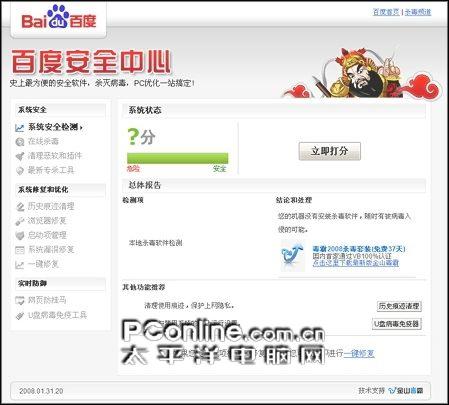Open 系统安全检测 chart icon in sidebar
Image resolution: width=449 pixels, height=405 pixels.
20,127
